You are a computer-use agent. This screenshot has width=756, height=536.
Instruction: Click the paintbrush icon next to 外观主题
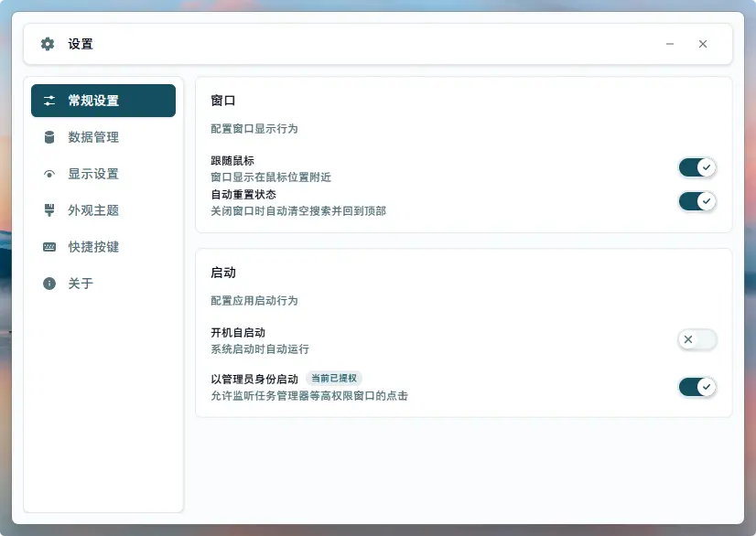tap(52, 210)
